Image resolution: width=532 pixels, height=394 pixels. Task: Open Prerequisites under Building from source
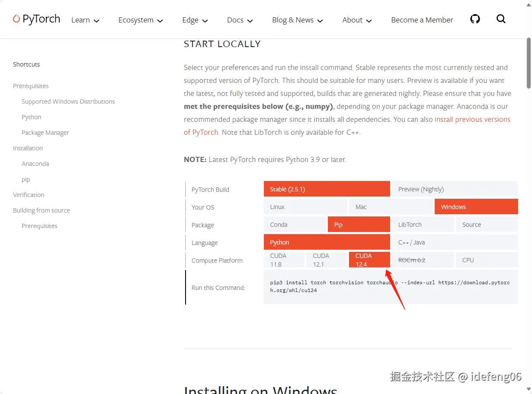[x=39, y=226]
